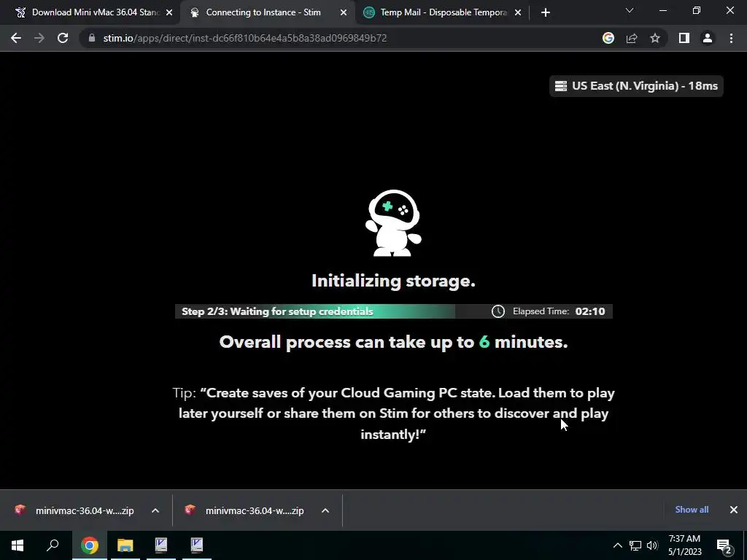This screenshot has height=560, width=747.
Task: Open the notification center icon
Action: (x=724, y=545)
